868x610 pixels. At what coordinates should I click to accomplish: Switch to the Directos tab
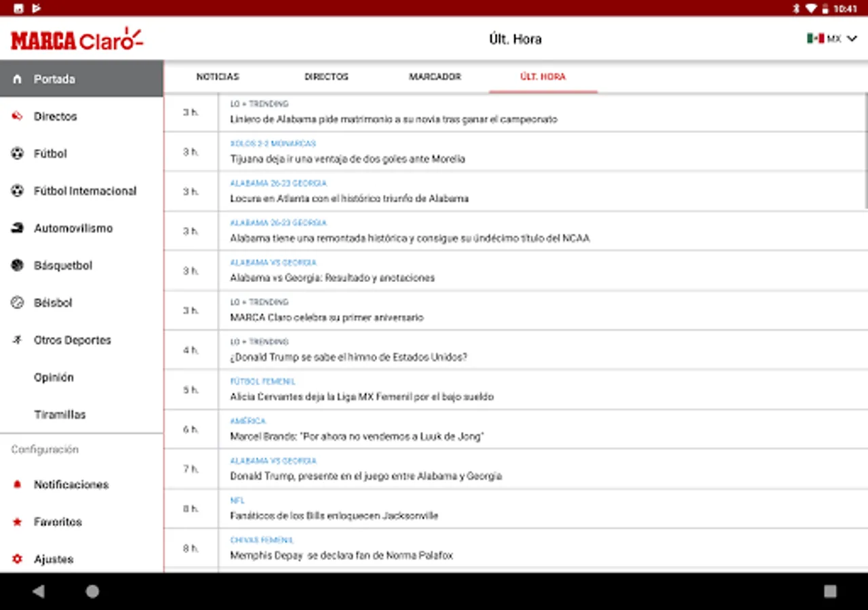click(x=326, y=77)
